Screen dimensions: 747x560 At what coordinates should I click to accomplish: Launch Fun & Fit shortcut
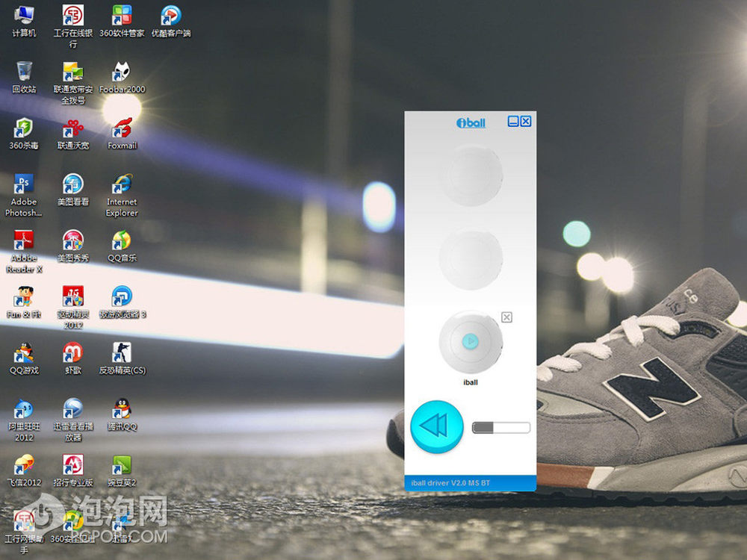pyautogui.click(x=24, y=302)
